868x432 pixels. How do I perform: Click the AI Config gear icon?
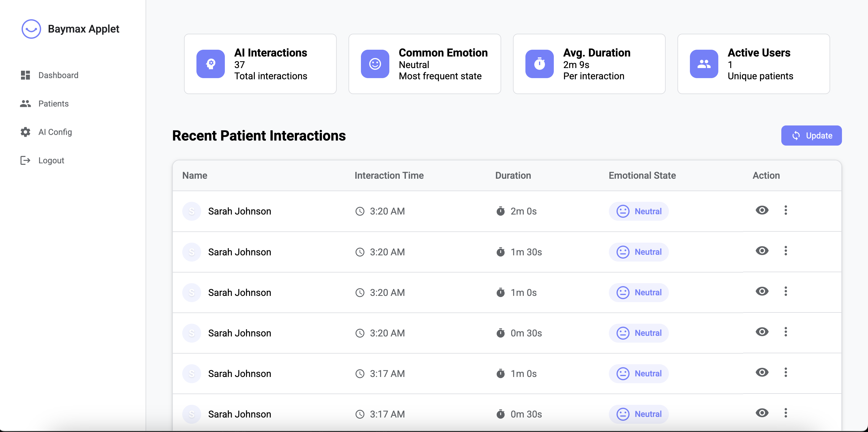tap(25, 132)
